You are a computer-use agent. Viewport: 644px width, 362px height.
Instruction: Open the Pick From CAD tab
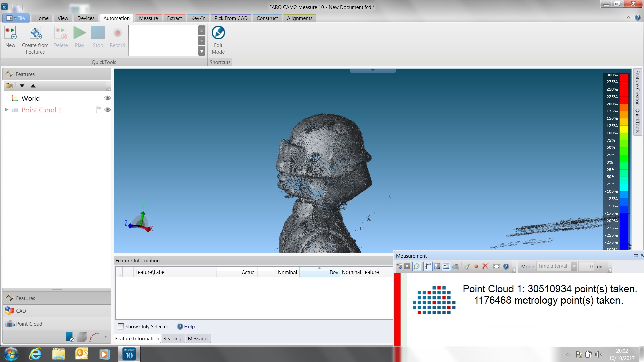231,18
